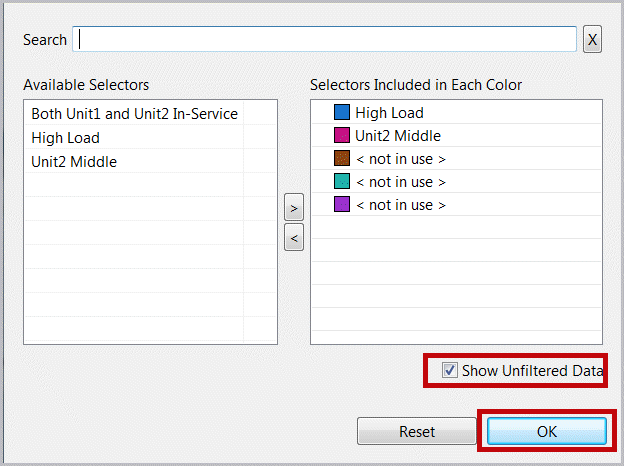Click in the Search text field
The image size is (624, 466).
coord(325,39)
